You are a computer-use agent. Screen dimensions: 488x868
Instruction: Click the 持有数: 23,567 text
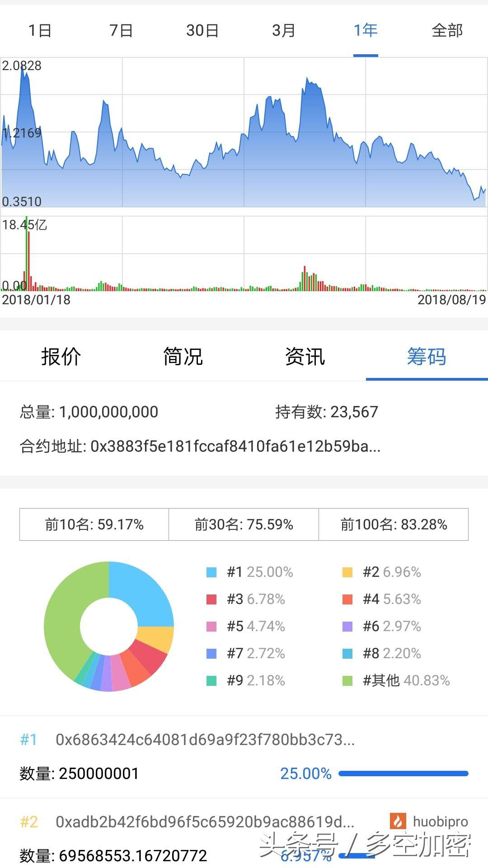pyautogui.click(x=327, y=412)
